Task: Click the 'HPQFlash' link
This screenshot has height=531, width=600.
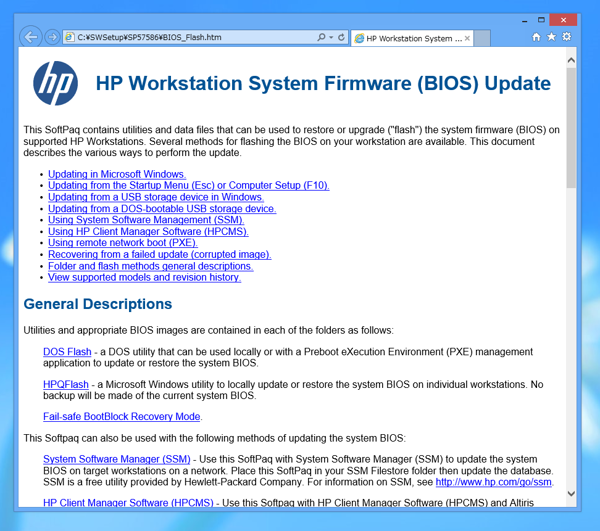Action: tap(66, 384)
